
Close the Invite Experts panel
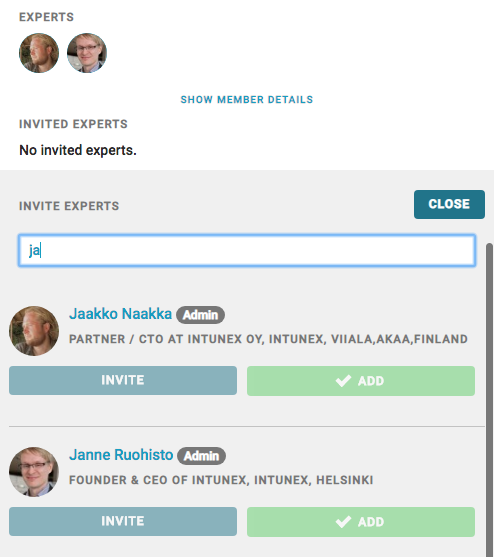(449, 204)
